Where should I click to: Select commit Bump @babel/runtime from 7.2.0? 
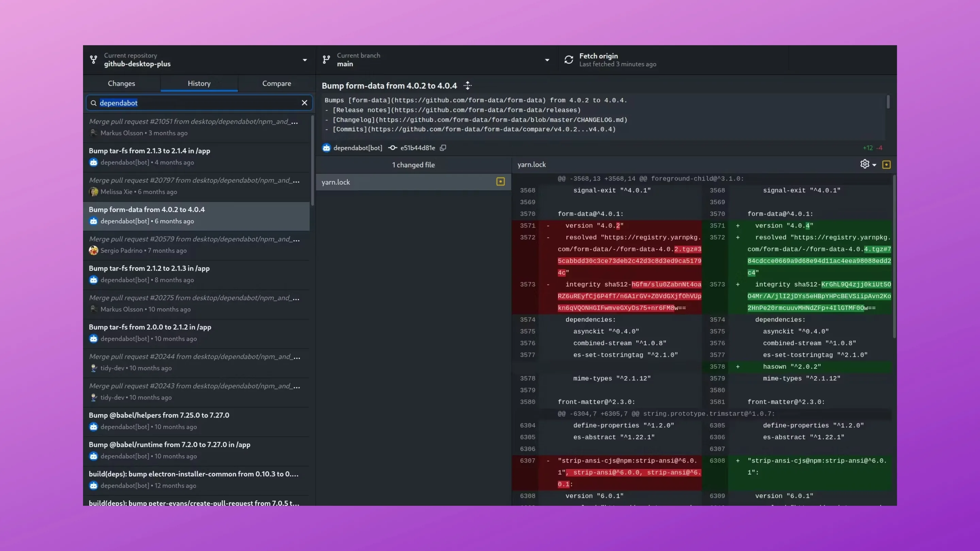[x=196, y=451]
